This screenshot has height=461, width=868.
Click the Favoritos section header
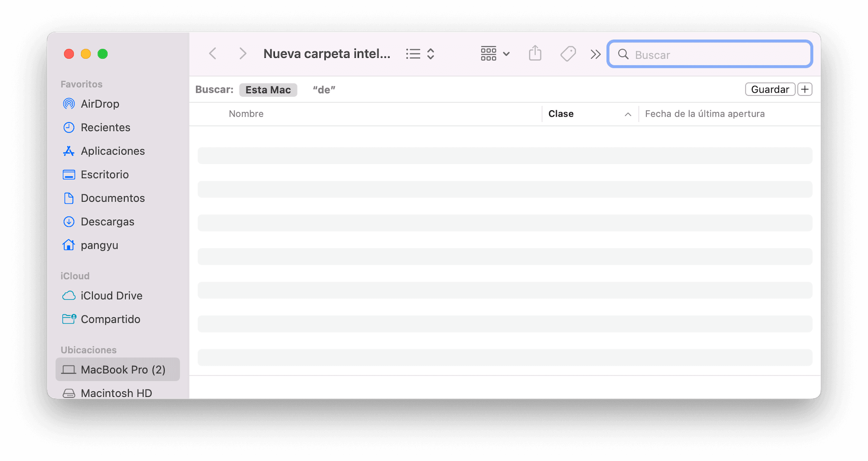[81, 84]
